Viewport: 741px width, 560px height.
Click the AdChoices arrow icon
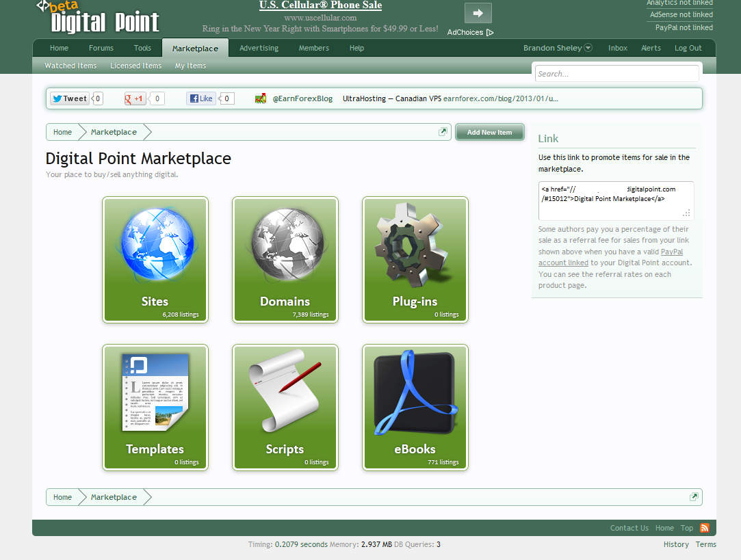click(490, 33)
